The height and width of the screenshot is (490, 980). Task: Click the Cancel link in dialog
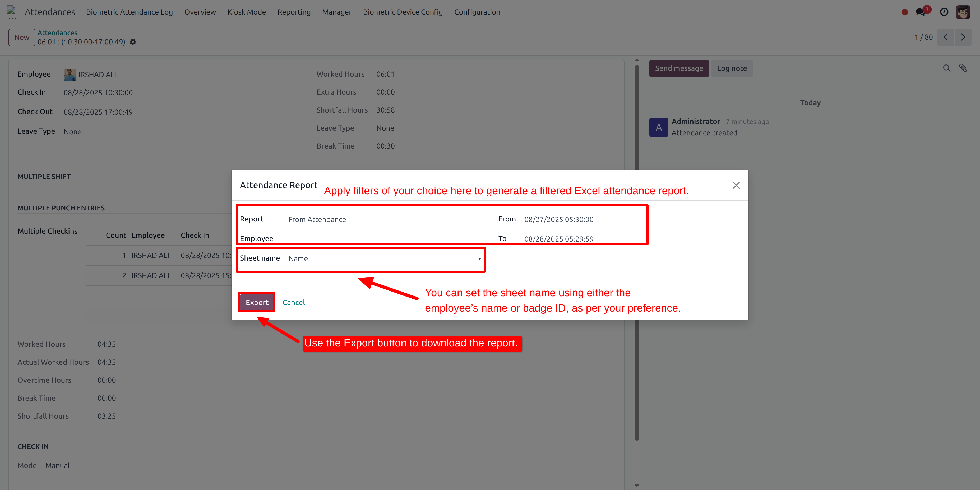[x=293, y=302]
